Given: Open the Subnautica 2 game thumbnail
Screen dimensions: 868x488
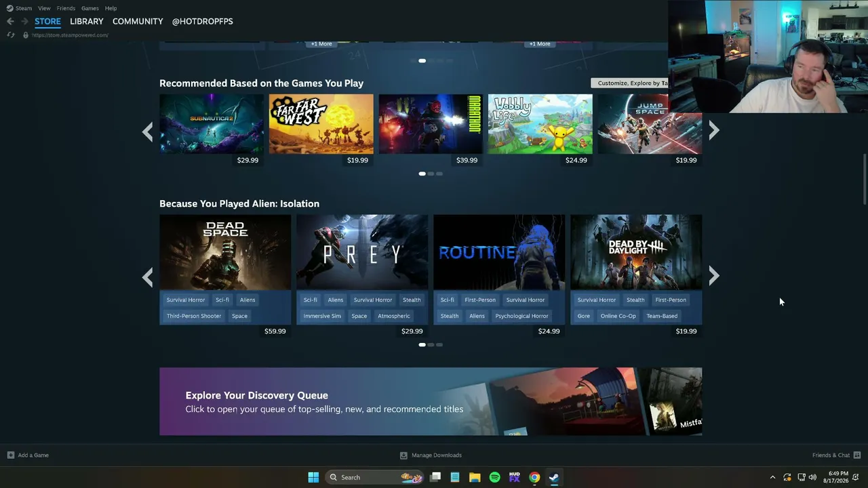Looking at the screenshot, I should [x=212, y=124].
